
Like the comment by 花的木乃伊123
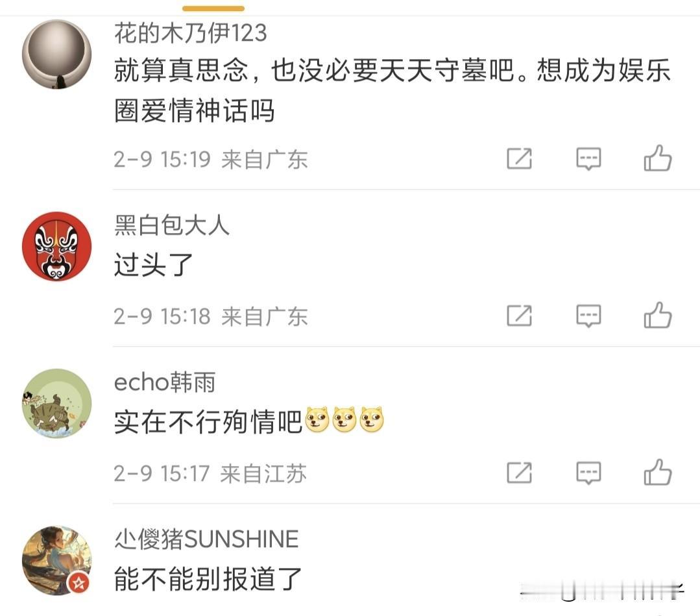click(x=658, y=158)
